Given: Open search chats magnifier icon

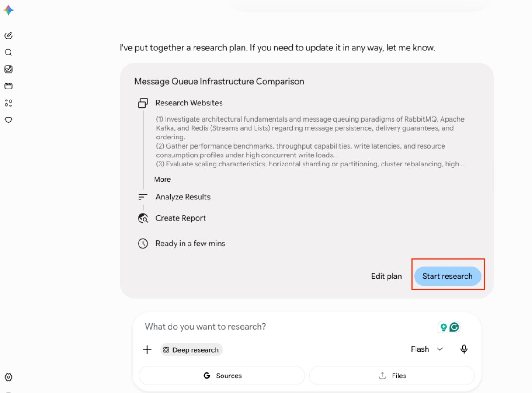Looking at the screenshot, I should click(x=8, y=52).
